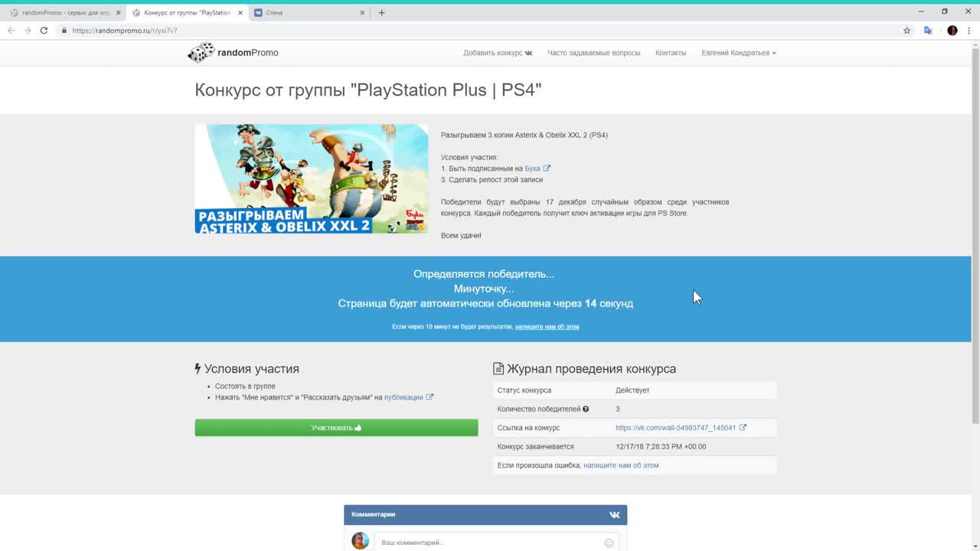Image resolution: width=980 pixels, height=551 pixels.
Task: Expand the Евгений Кондратьев user dropdown
Action: point(738,53)
